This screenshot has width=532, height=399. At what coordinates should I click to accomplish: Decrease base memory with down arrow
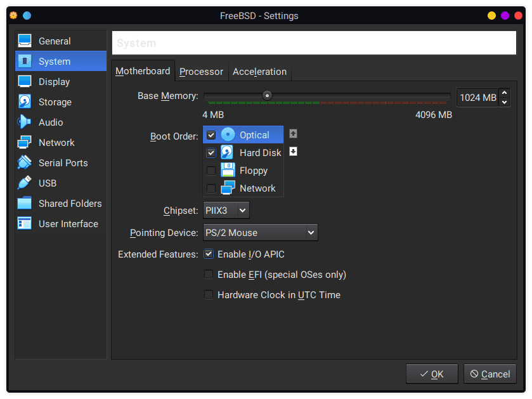tap(505, 101)
